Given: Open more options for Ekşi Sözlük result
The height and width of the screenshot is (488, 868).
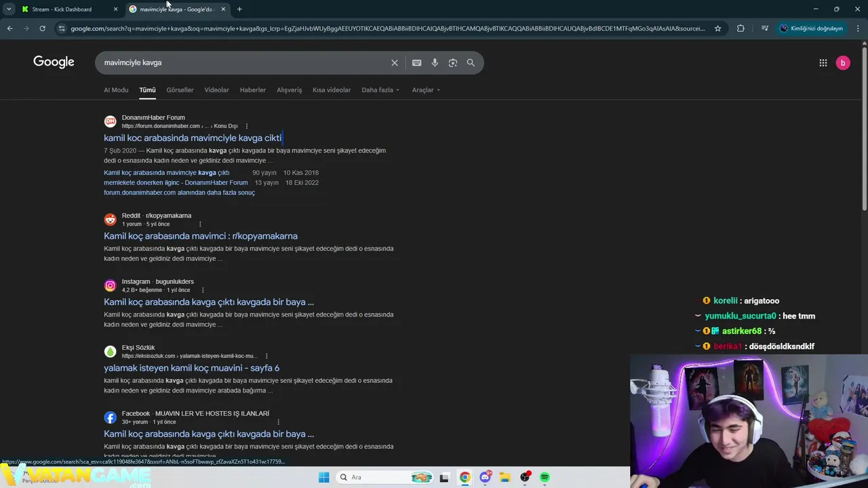Looking at the screenshot, I should click(x=267, y=356).
